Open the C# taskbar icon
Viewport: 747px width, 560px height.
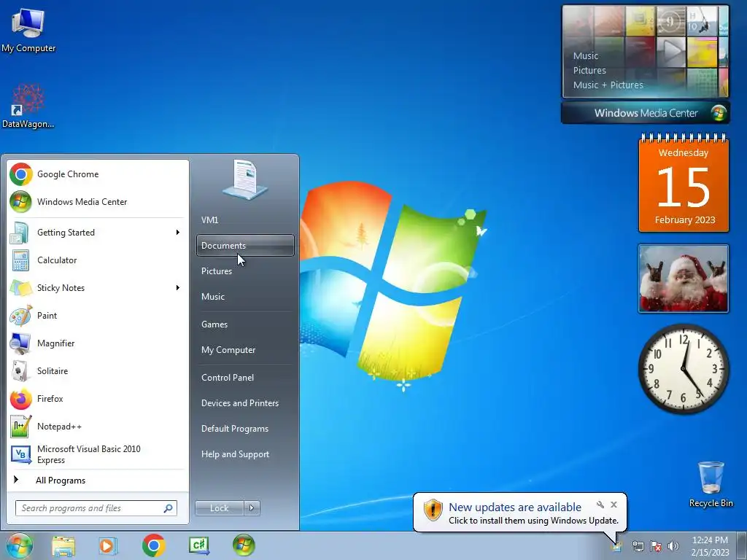pos(198,545)
